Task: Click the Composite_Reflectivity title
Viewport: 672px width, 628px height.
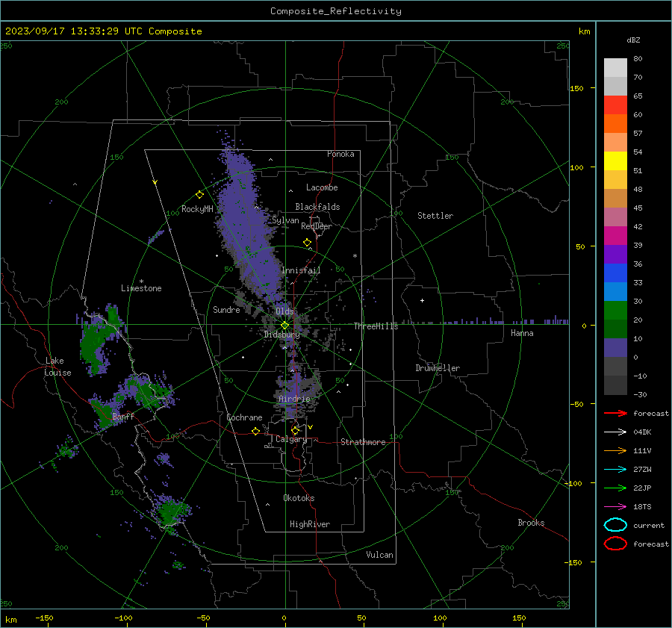Action: pyautogui.click(x=336, y=11)
